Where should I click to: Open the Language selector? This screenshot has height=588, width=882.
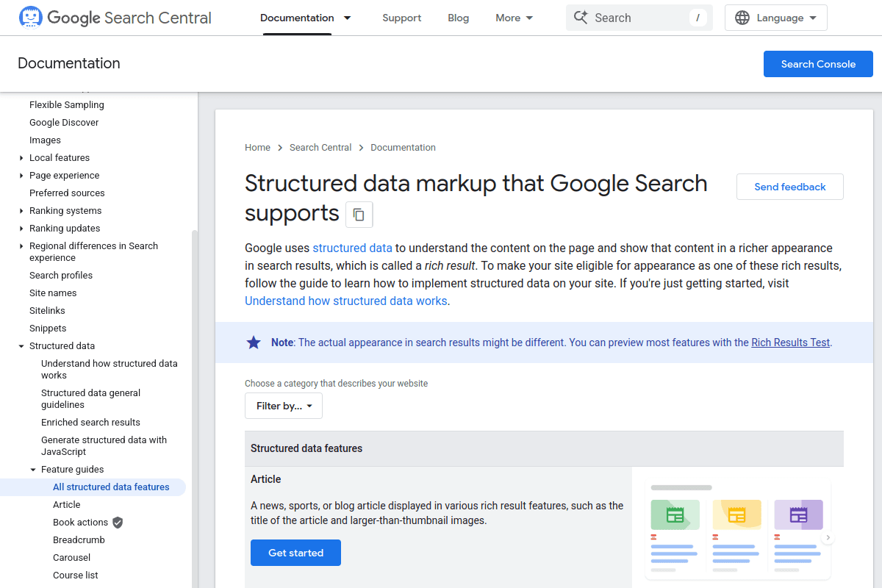pyautogui.click(x=776, y=18)
